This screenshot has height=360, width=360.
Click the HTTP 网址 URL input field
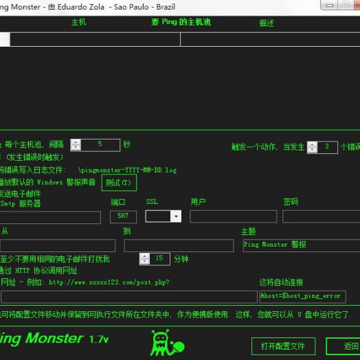pos(129,296)
